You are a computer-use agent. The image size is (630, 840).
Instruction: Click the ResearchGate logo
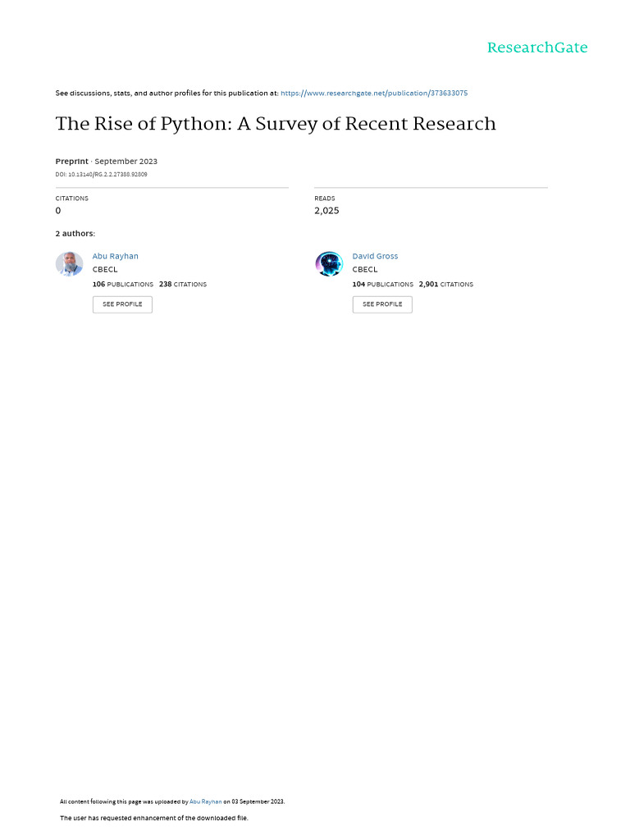click(536, 48)
